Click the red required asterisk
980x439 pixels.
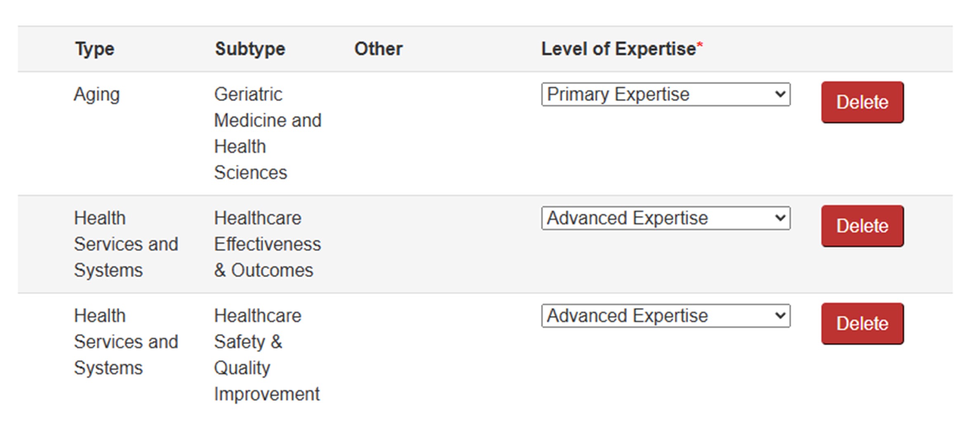tap(700, 45)
